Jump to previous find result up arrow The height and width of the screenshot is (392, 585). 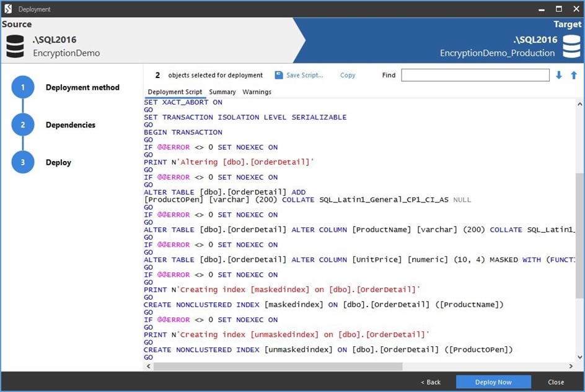(574, 75)
